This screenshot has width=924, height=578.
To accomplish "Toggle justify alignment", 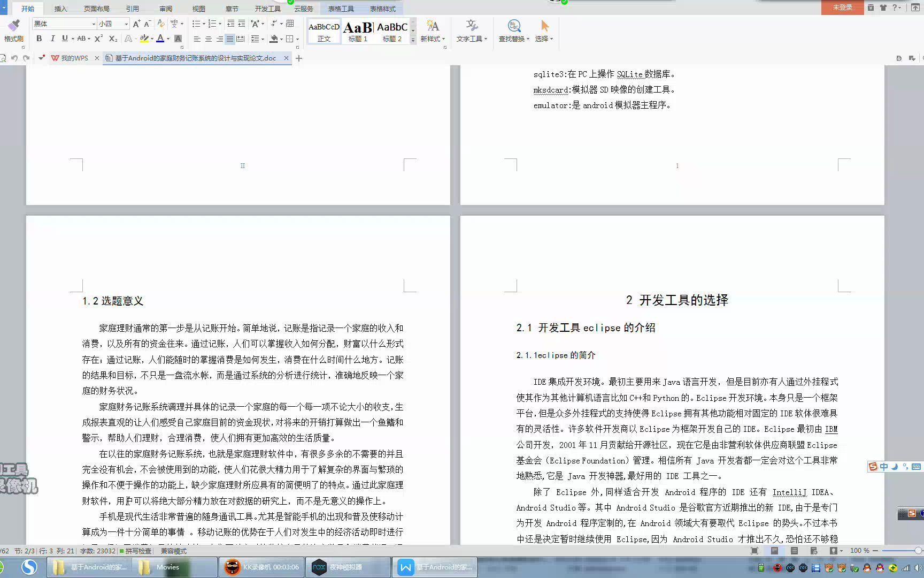I will [230, 39].
